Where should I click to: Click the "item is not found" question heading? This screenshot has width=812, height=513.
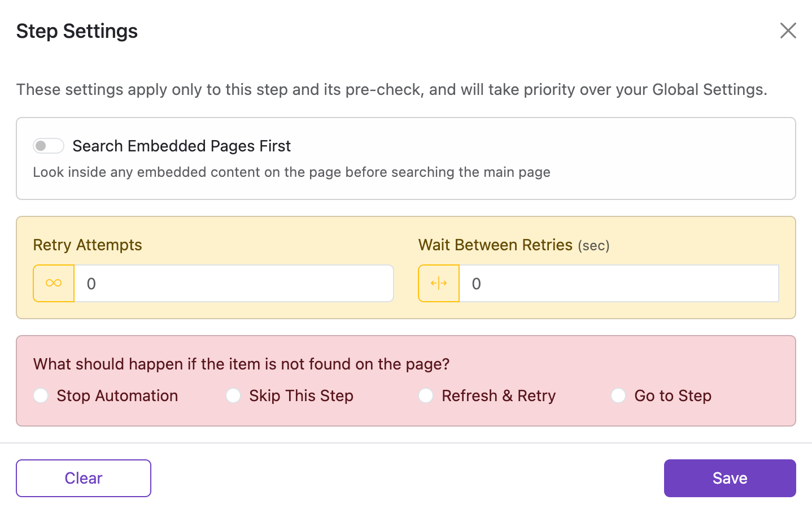[241, 364]
